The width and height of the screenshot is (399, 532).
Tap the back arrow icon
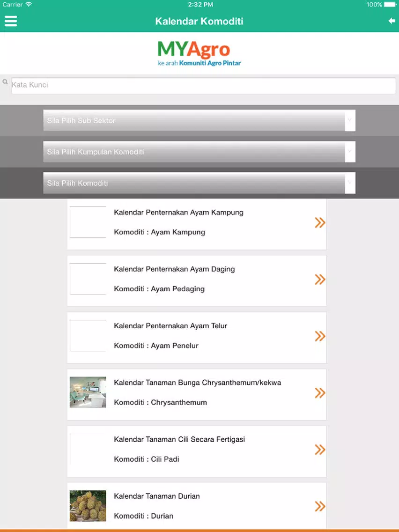coord(392,21)
